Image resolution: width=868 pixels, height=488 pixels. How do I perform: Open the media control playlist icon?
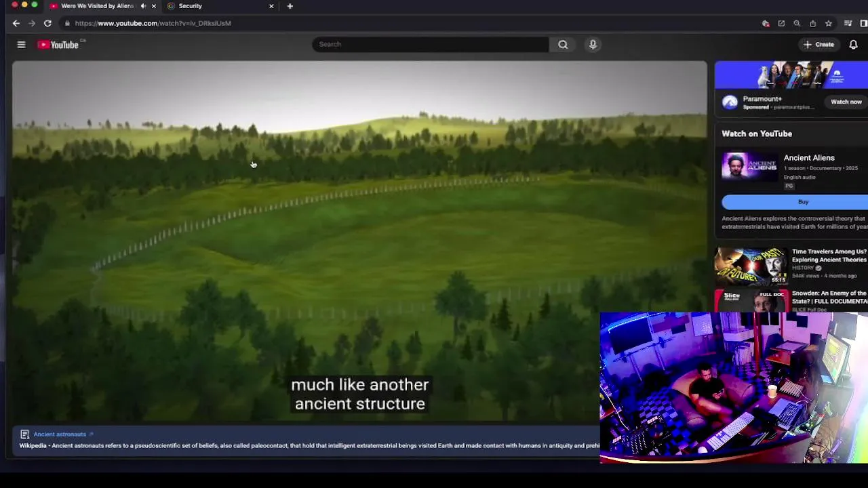848,23
